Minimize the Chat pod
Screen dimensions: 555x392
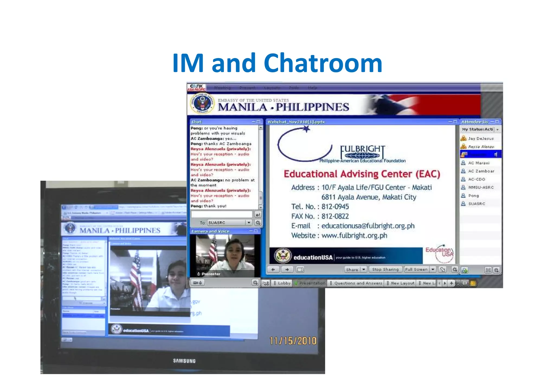click(254, 122)
